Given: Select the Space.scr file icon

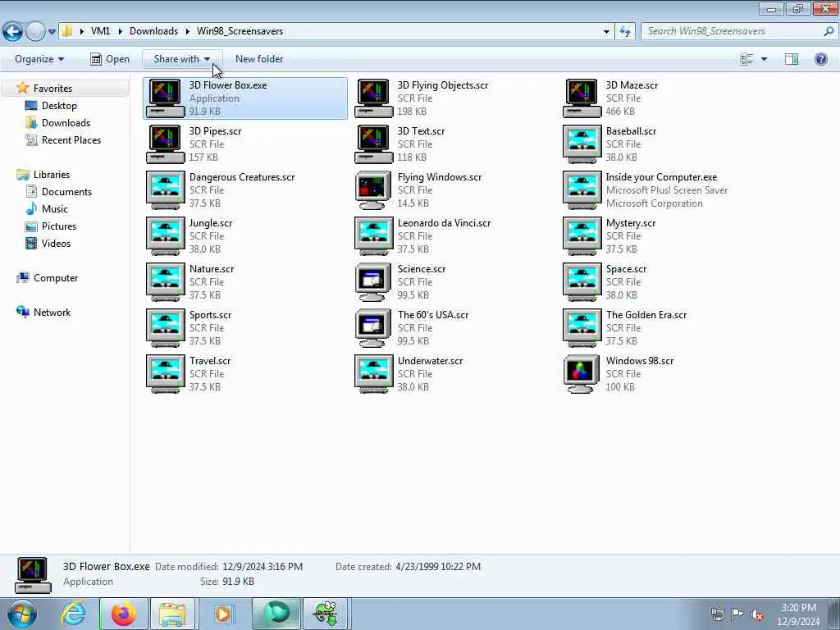Looking at the screenshot, I should pyautogui.click(x=582, y=282).
